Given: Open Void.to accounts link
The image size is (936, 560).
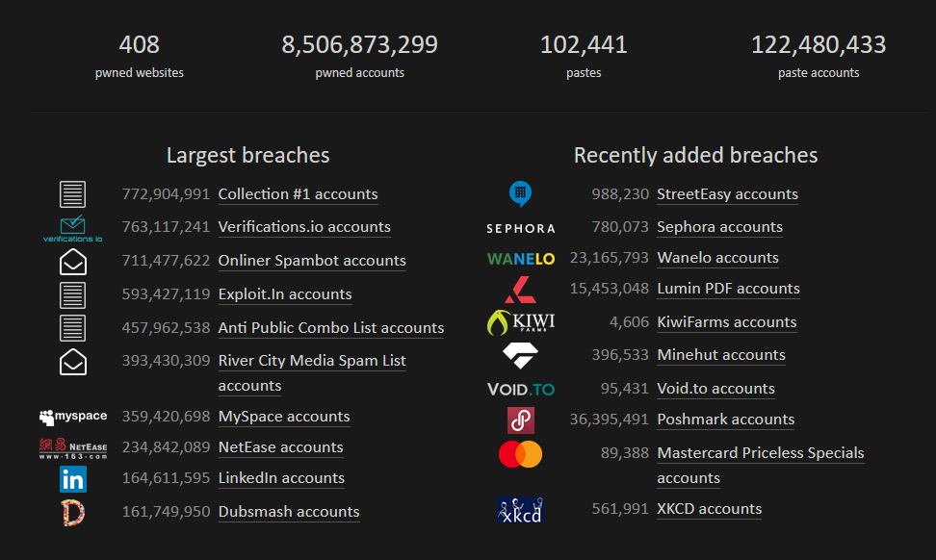Looking at the screenshot, I should 715,389.
